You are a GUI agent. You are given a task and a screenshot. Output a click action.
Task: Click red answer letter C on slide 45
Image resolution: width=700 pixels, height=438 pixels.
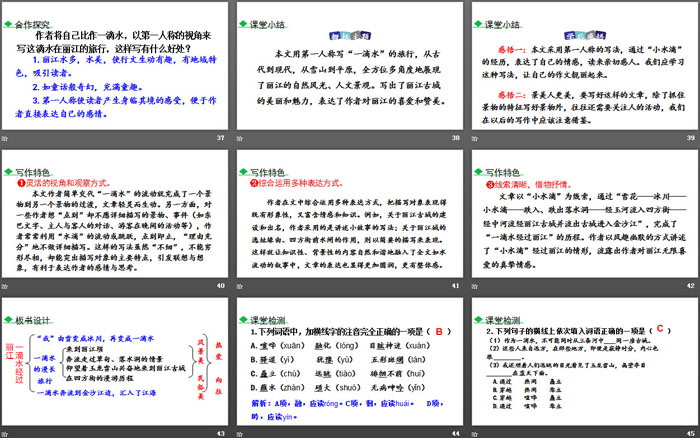660,329
